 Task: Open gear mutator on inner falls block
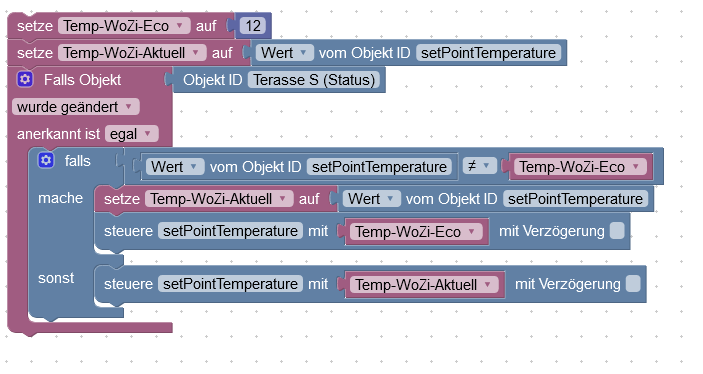(46, 160)
